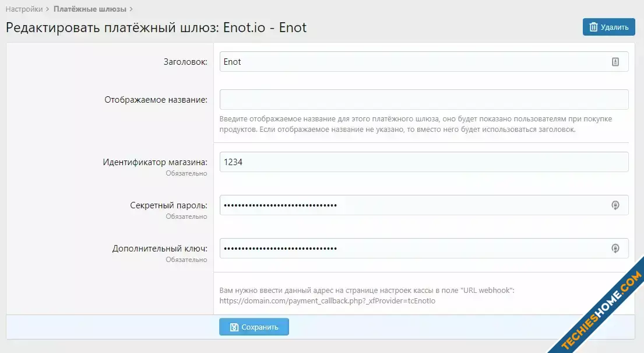644x353 pixels.
Task: Save changes with the Сохранить button
Action: (254, 327)
